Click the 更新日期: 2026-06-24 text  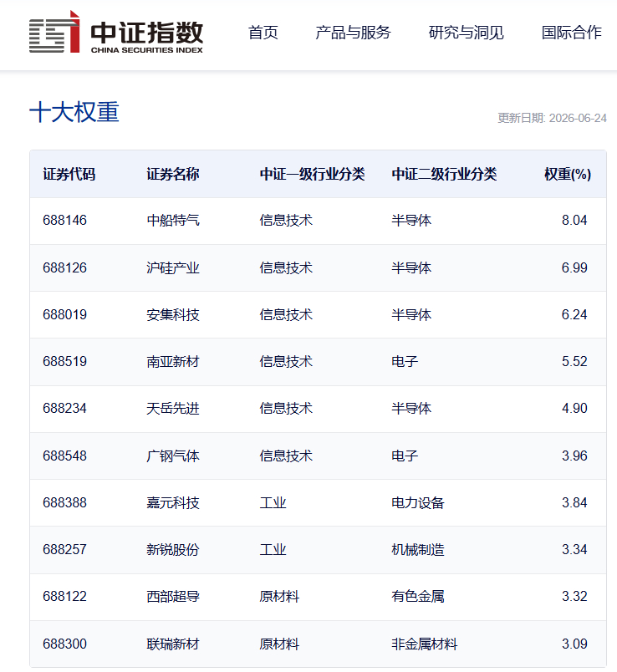(x=552, y=118)
